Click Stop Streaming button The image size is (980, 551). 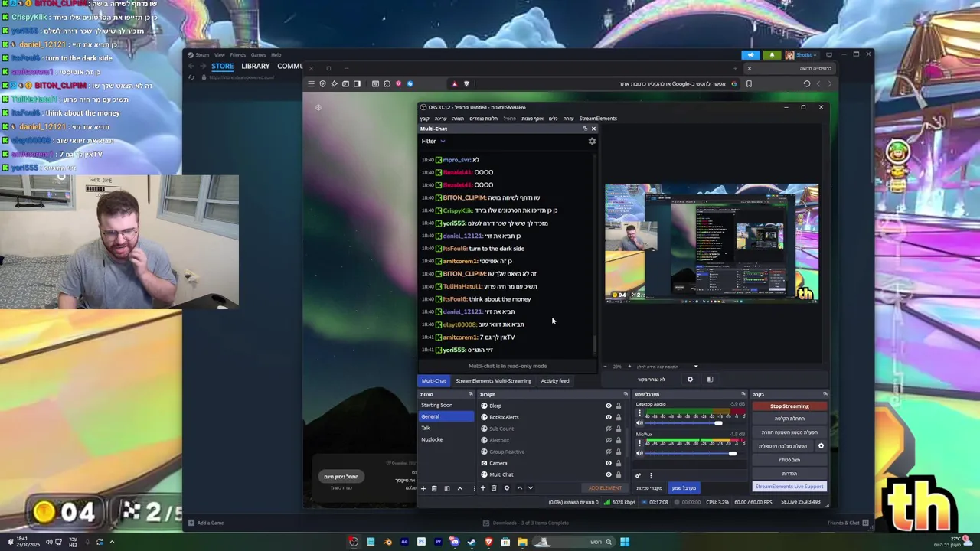789,406
